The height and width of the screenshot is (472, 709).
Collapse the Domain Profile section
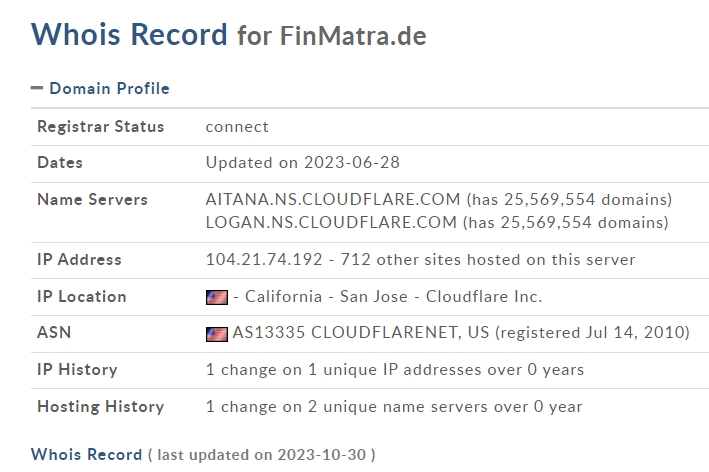tap(100, 88)
